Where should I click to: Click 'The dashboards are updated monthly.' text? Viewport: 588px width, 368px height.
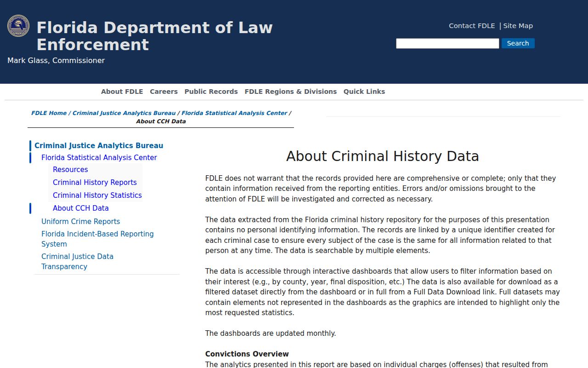271,333
